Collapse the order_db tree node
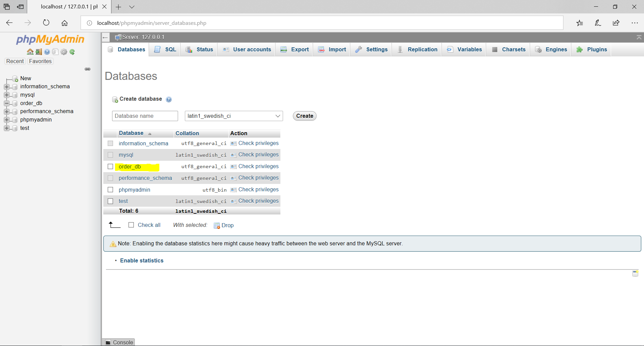This screenshot has height=346, width=644. click(7, 103)
